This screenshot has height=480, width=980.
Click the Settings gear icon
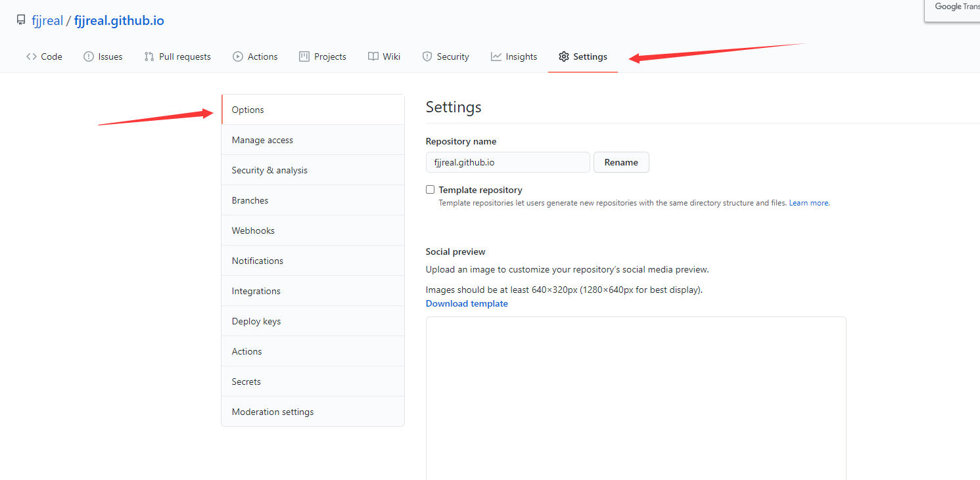pos(563,56)
